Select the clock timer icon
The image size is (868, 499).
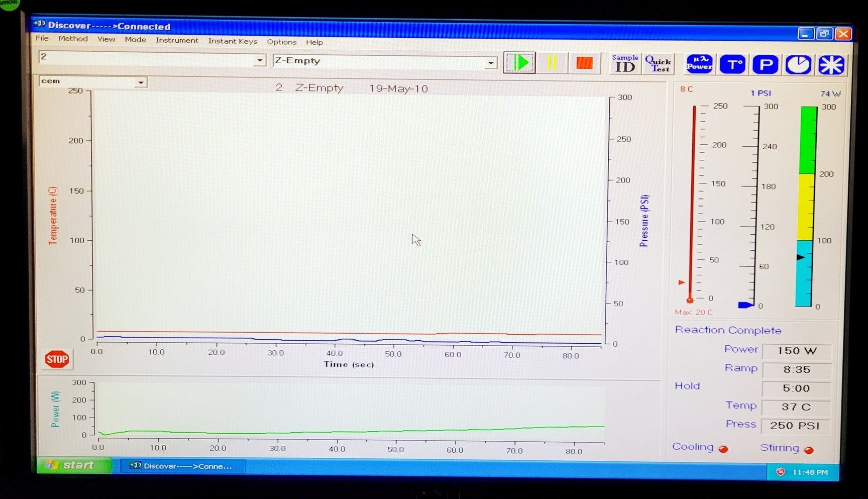click(799, 64)
